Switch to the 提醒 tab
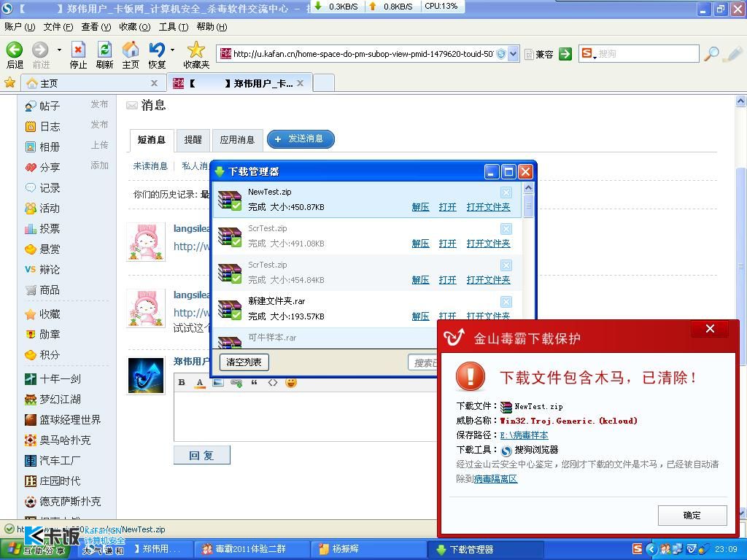 pyautogui.click(x=193, y=139)
